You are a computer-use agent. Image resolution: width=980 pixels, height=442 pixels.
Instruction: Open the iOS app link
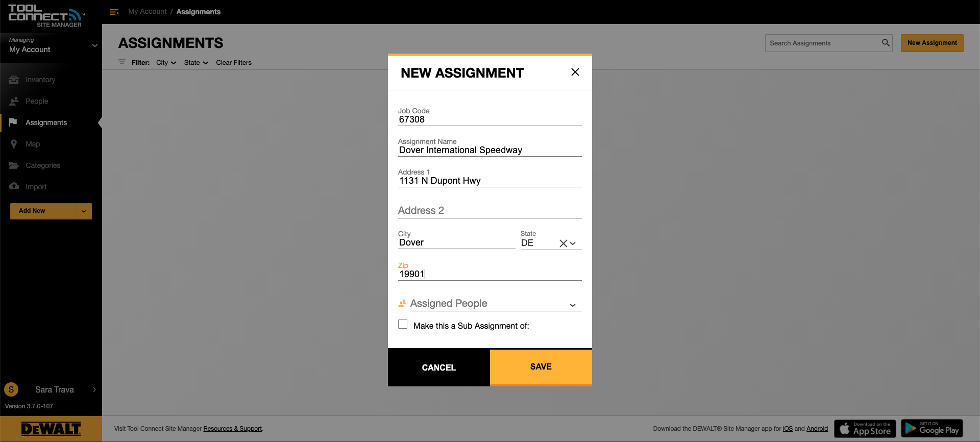point(788,429)
